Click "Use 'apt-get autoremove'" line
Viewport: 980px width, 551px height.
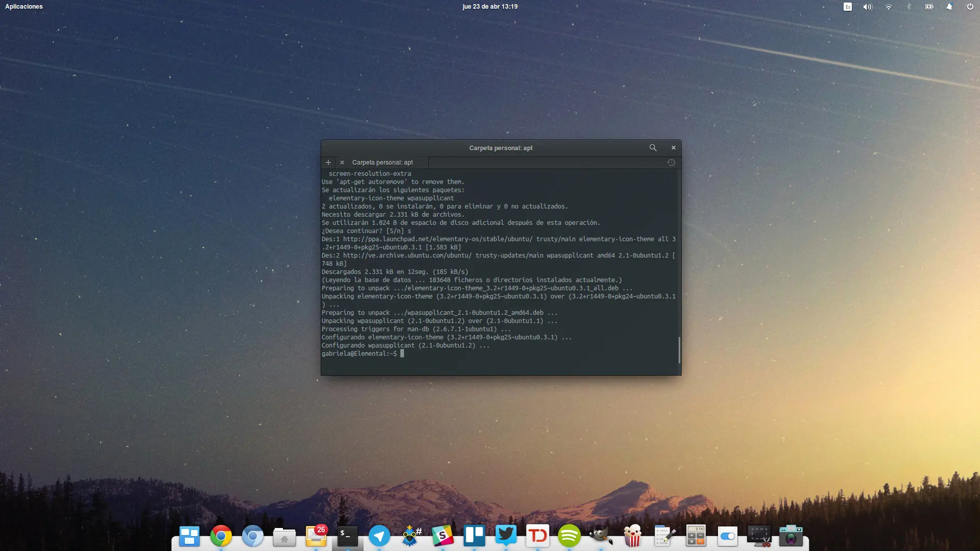tap(393, 182)
